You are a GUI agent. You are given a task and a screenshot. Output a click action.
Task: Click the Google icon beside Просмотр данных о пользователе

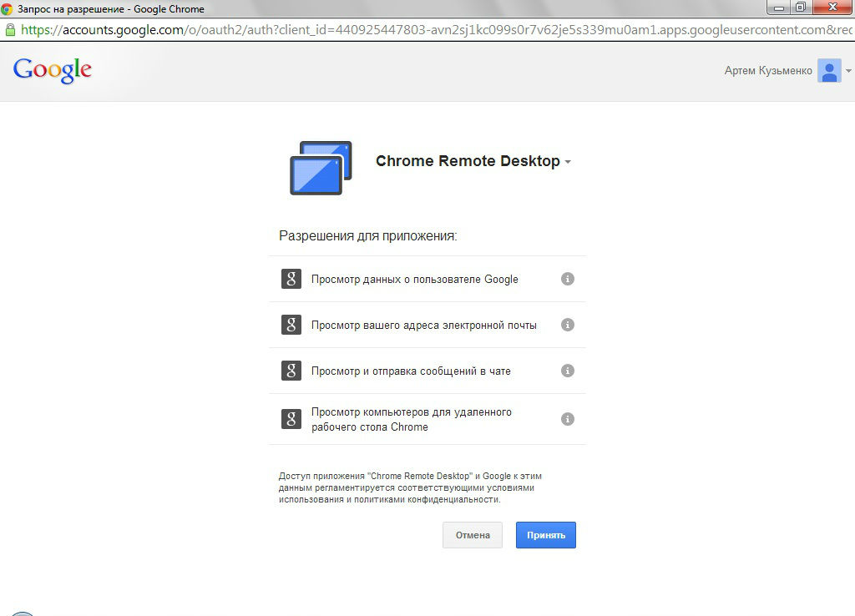click(291, 279)
